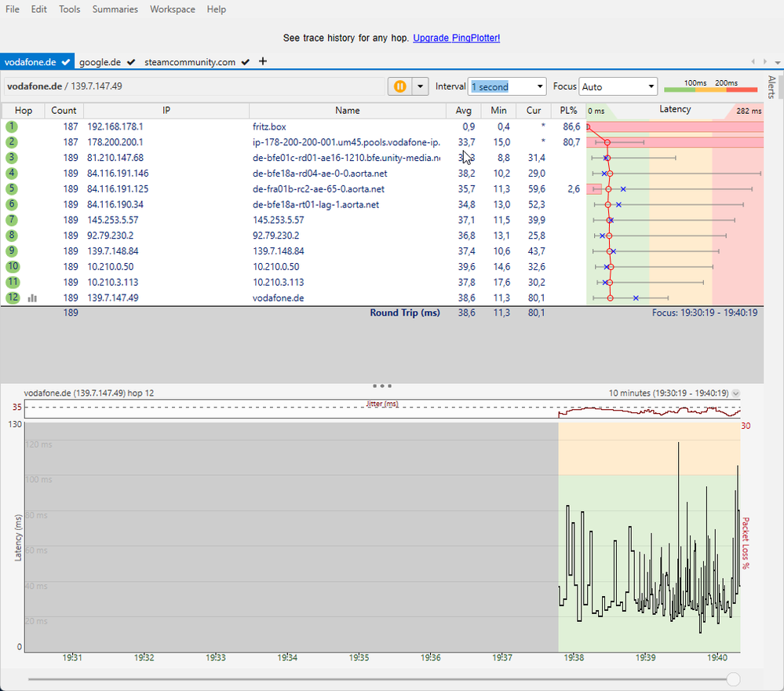Open the Help menu

coord(217,9)
